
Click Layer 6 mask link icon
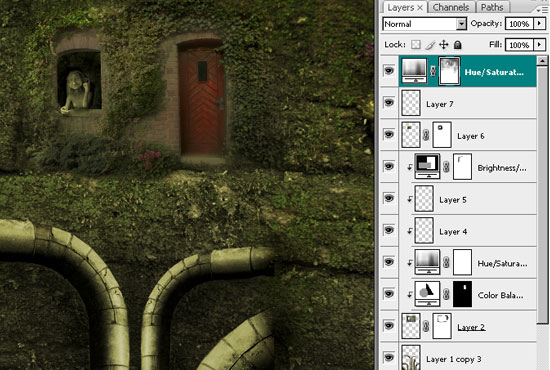[x=426, y=135]
